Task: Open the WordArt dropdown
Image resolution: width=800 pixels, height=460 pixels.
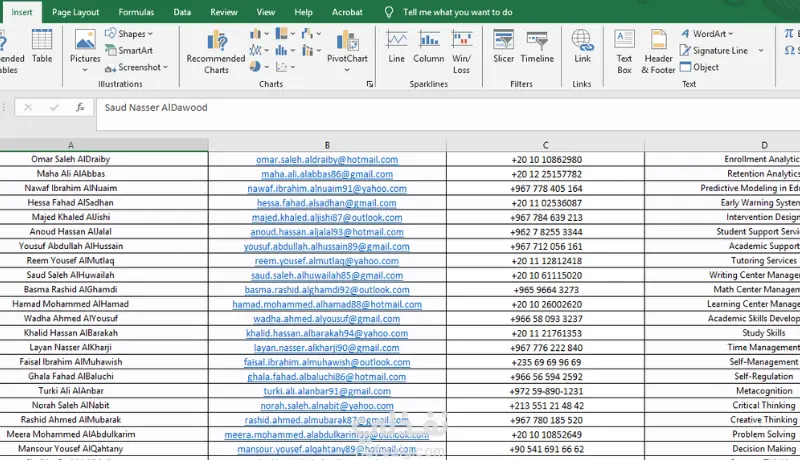Action: coord(707,34)
